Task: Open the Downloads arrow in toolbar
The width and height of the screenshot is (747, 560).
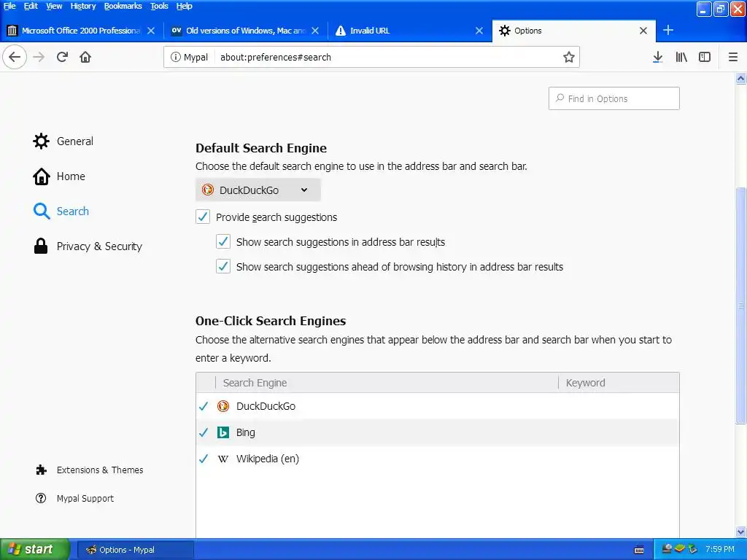Action: (657, 57)
